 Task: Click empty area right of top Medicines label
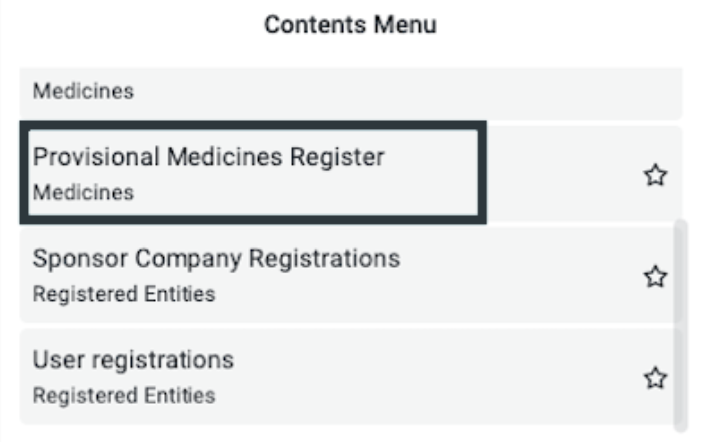coord(403,92)
